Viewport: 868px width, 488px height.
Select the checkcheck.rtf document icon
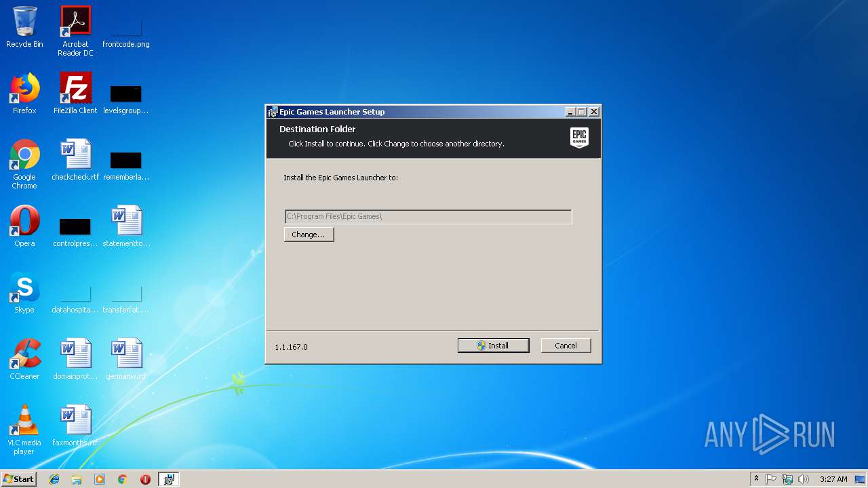pos(75,160)
